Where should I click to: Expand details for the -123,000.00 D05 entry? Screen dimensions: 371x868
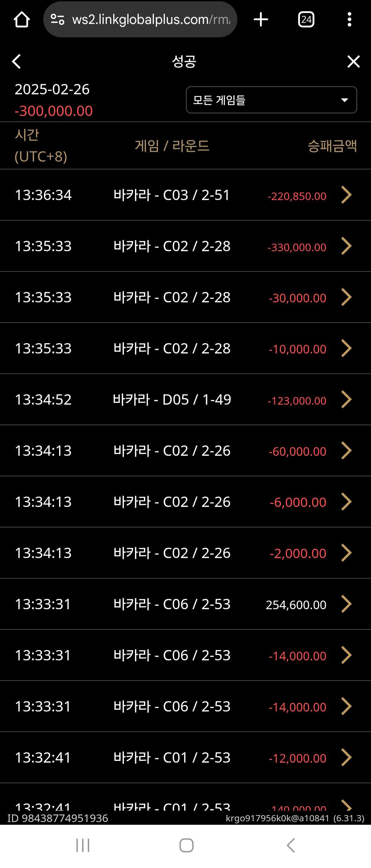pos(346,400)
